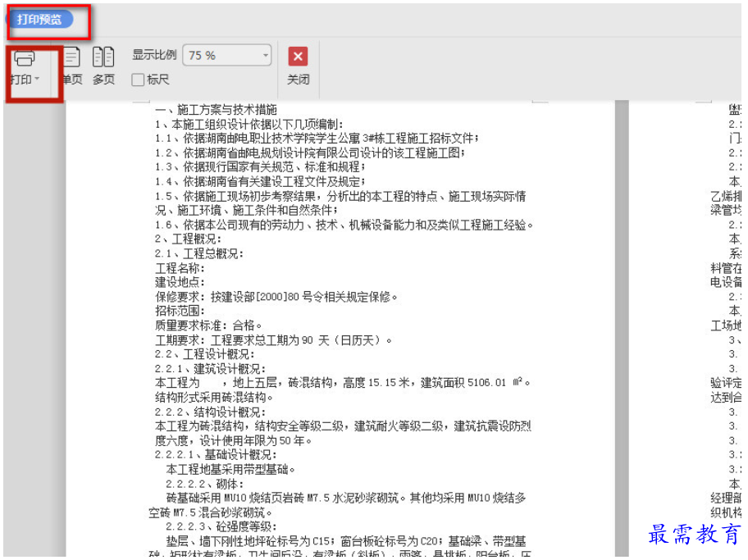This screenshot has height=560, width=748.
Task: Click line 质量要求标准: 合格
Action: (x=208, y=326)
